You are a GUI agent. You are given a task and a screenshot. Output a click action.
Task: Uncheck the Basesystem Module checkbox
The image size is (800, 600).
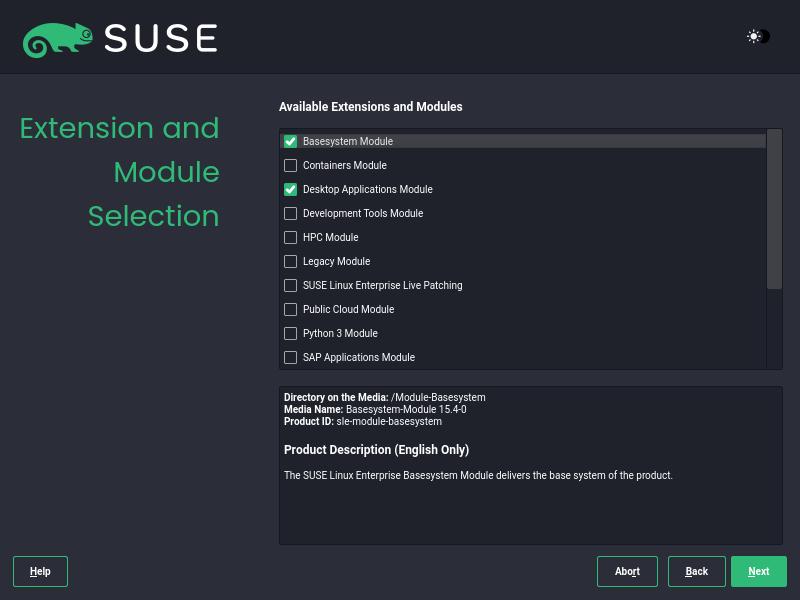(291, 142)
